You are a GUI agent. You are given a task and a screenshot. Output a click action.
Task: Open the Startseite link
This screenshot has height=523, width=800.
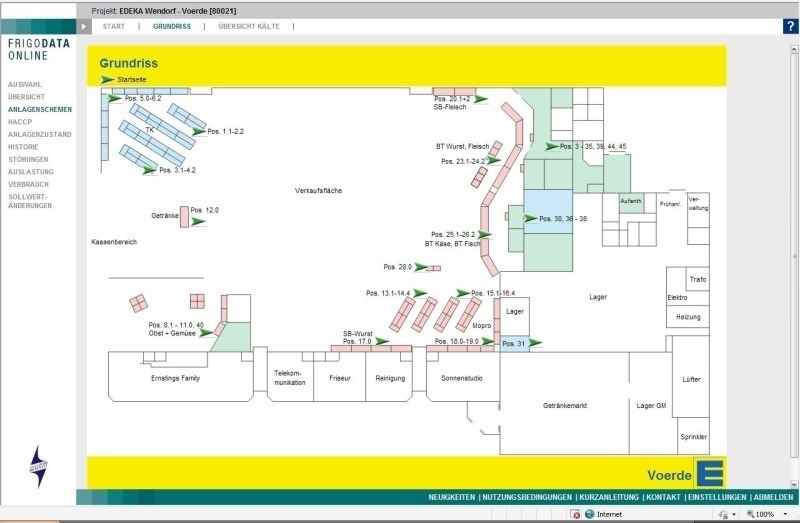point(132,80)
